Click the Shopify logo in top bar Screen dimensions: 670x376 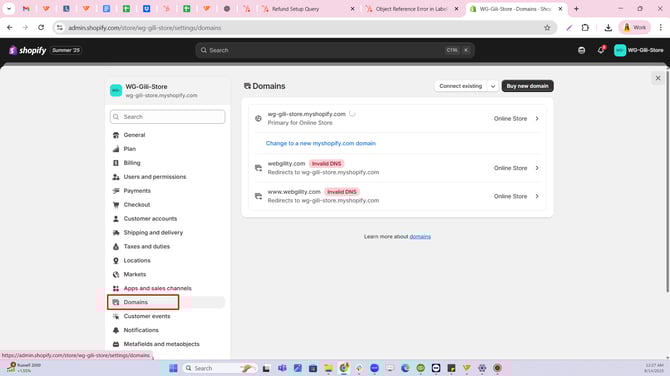(28, 50)
